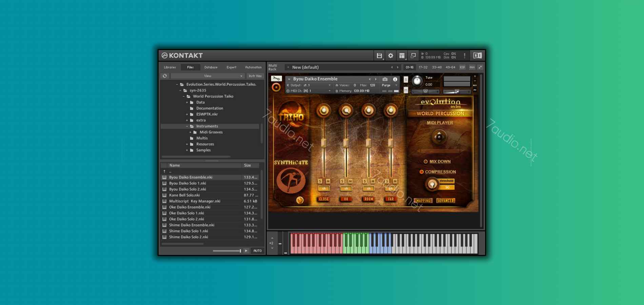644x305 pixels.
Task: Toggle AUTO preview mode
Action: (x=258, y=251)
